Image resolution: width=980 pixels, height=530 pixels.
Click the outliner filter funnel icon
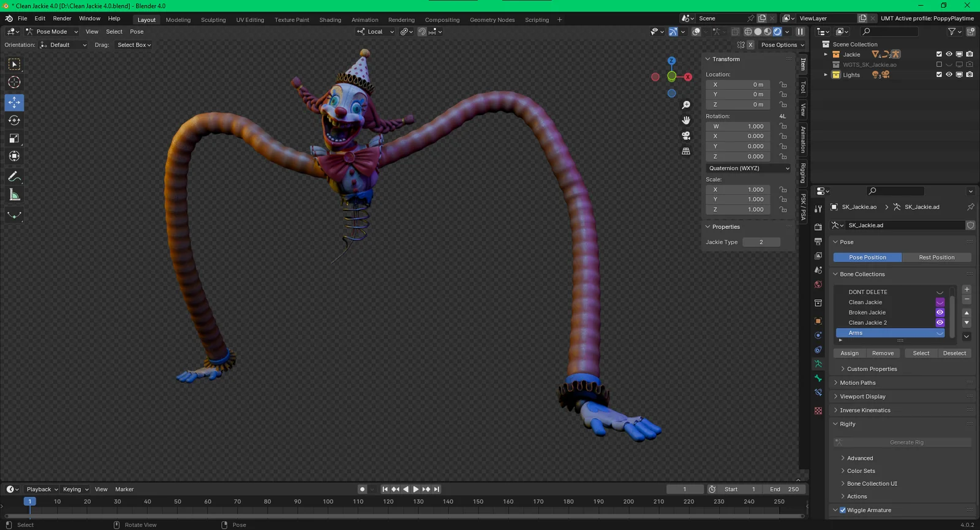pos(951,32)
